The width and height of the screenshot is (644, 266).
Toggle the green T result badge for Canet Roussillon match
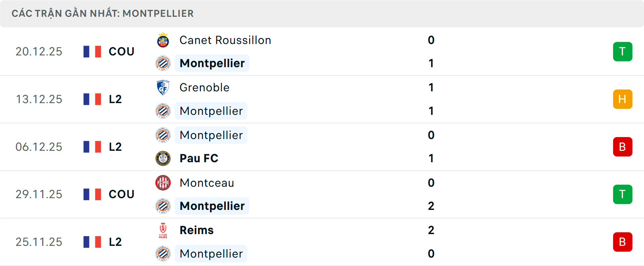623,51
